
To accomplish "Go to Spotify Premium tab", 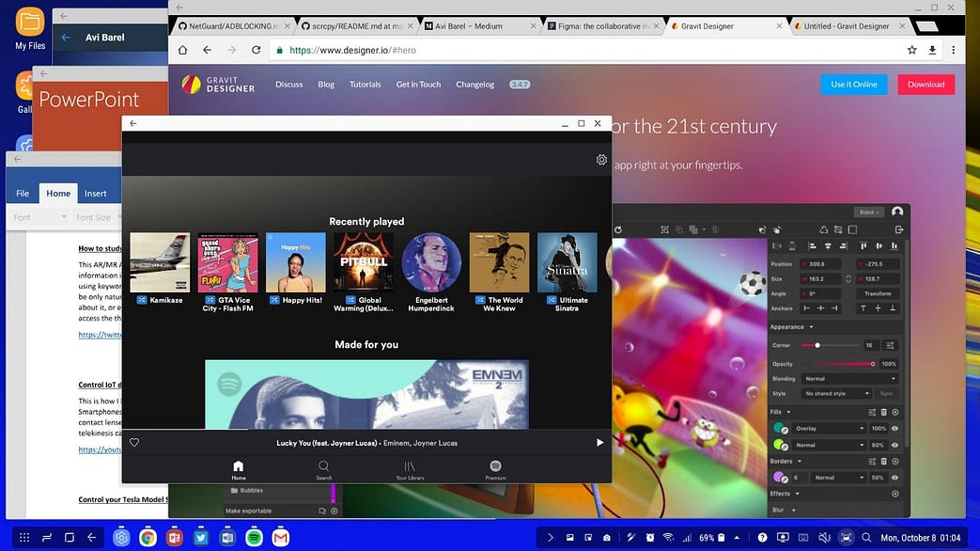I will [x=495, y=470].
